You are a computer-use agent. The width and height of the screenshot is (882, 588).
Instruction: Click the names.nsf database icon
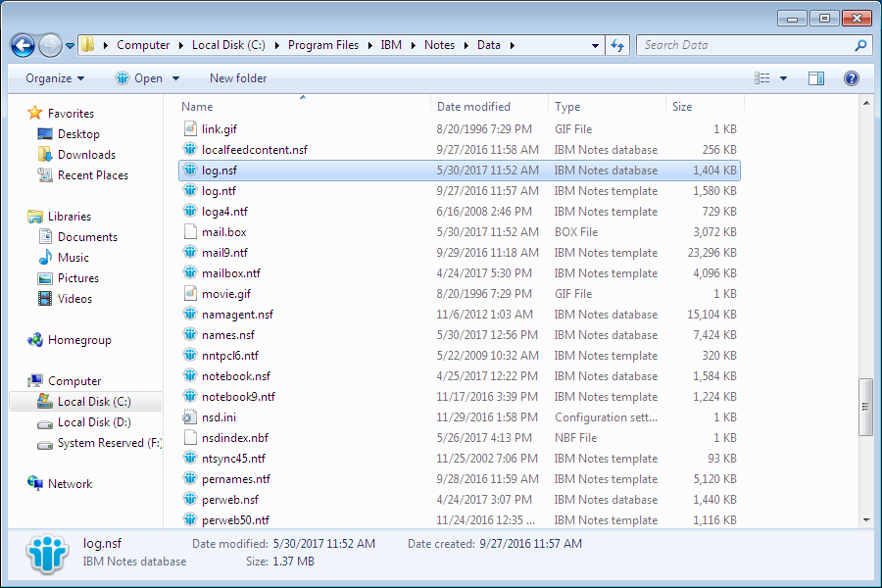click(x=190, y=335)
